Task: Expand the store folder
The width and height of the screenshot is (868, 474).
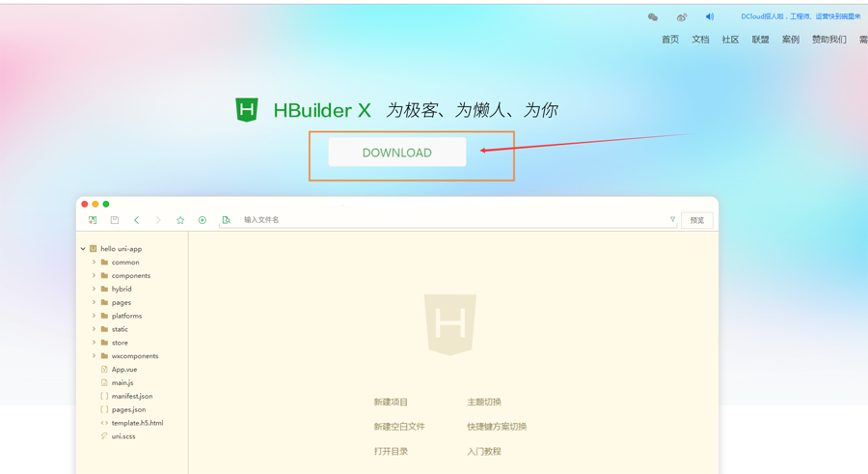Action: point(94,343)
